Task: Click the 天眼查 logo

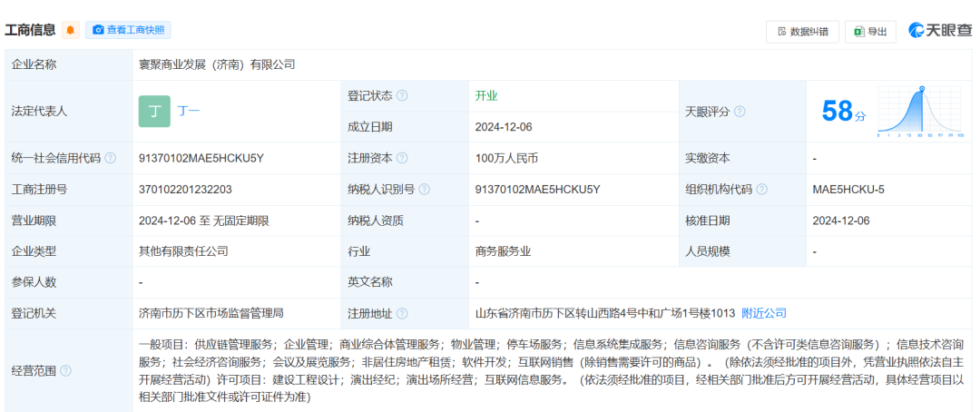Action: (941, 30)
